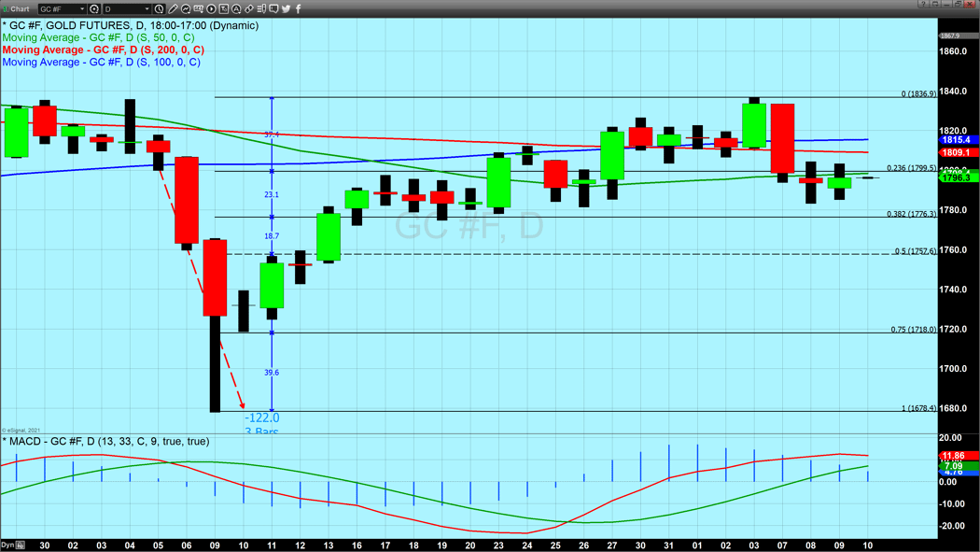Screen dimensions: 980x552
Task: Open the chart studies line icon
Action: (x=186, y=8)
